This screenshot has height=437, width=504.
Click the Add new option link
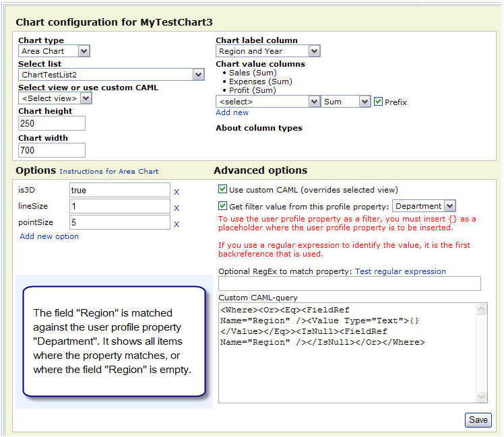pos(49,236)
